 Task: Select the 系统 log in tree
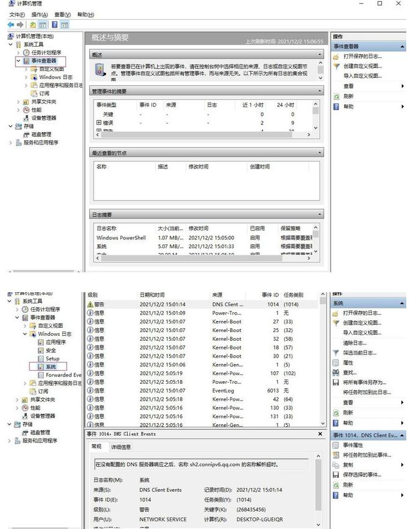[50, 367]
